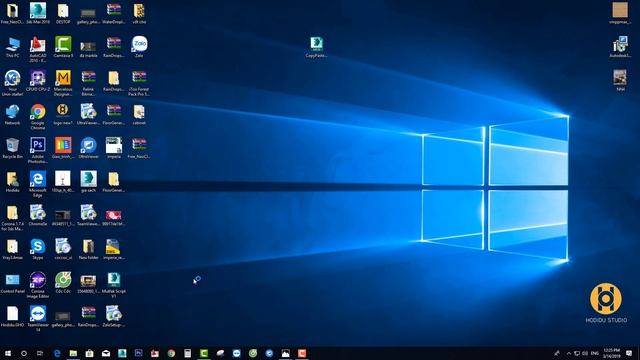The image size is (640, 360).
Task: Open File Explorer from the taskbar
Action: coord(73,353)
